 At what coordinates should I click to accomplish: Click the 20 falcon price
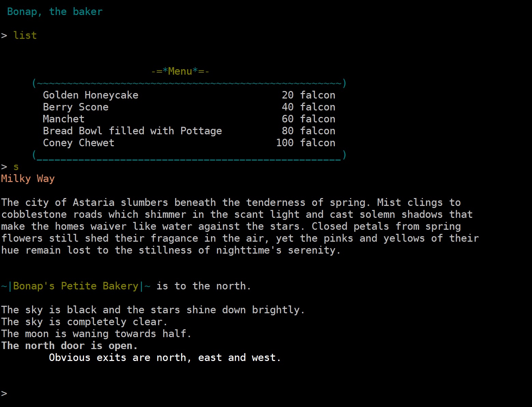(x=309, y=95)
